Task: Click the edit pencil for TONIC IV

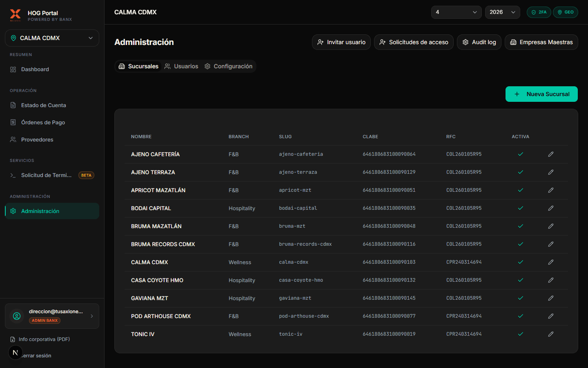Action: click(x=550, y=334)
